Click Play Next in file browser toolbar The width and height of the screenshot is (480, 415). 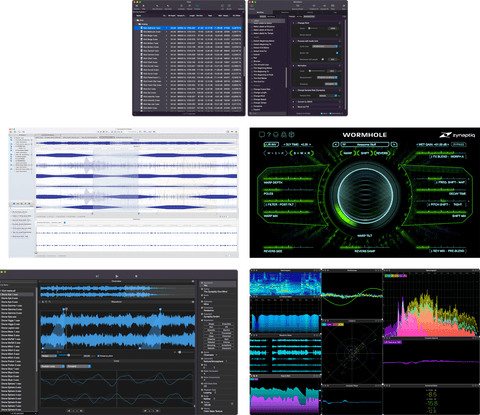(168, 7)
